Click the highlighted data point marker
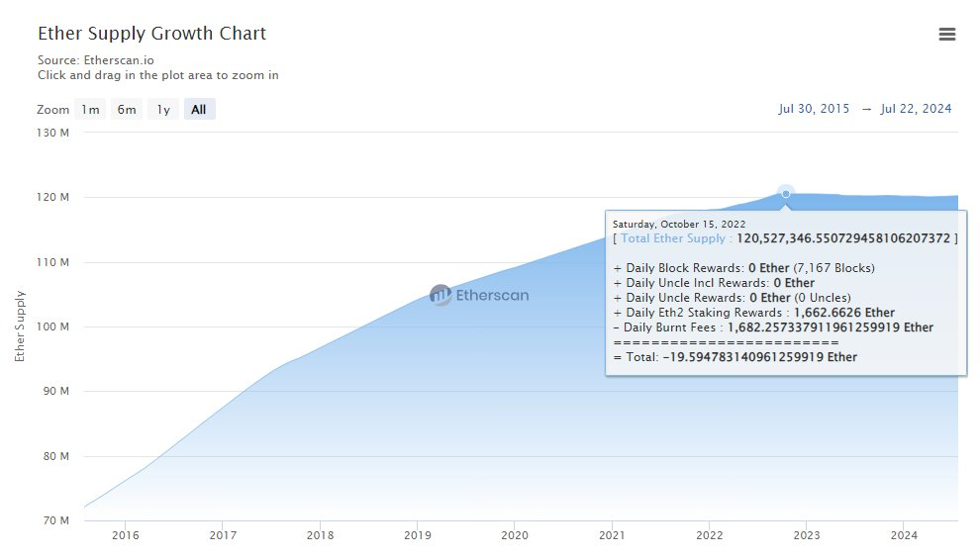 coord(785,193)
